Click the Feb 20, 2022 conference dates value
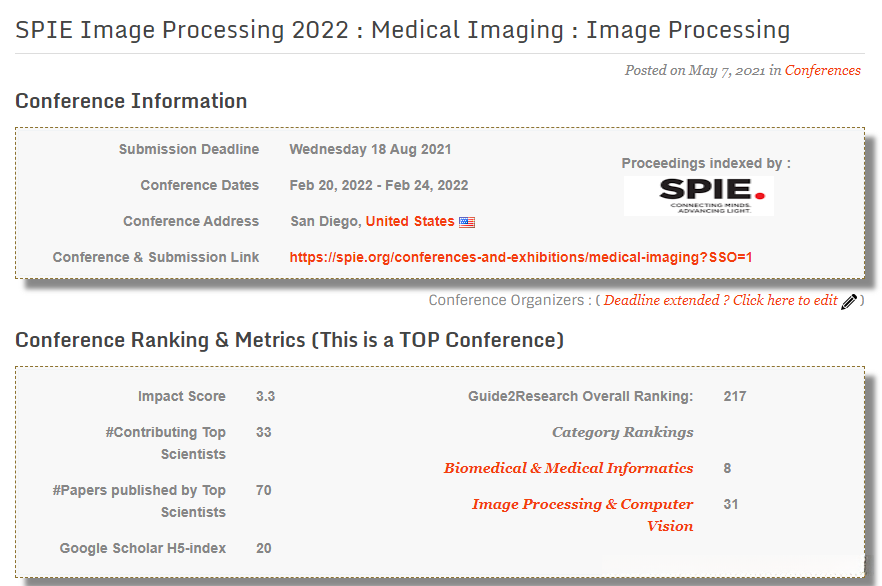This screenshot has width=882, height=586. coord(378,185)
